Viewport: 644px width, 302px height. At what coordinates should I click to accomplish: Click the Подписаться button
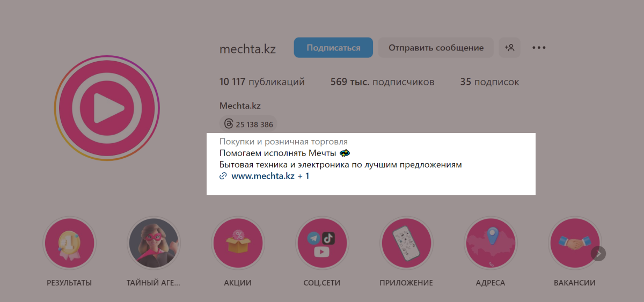click(333, 48)
